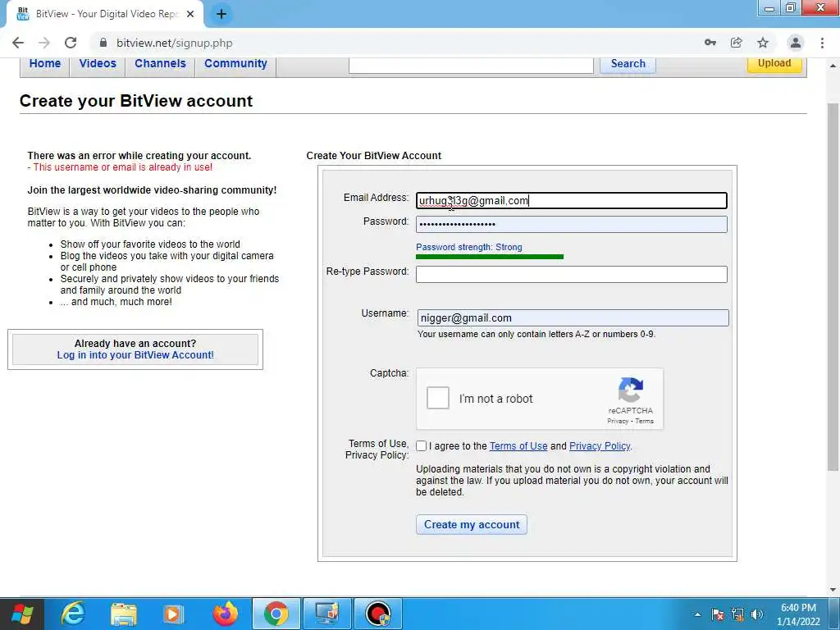This screenshot has height=630, width=840.
Task: Click the page vertical scrollbar thumb
Action: tap(833, 286)
